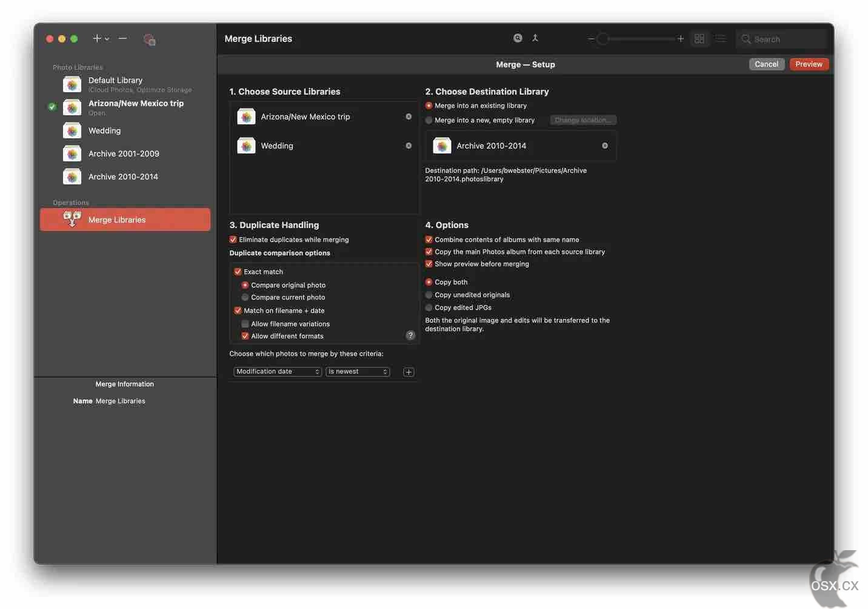Image resolution: width=868 pixels, height=609 pixels.
Task: Select the Wedding library in the sidebar
Action: [x=125, y=130]
